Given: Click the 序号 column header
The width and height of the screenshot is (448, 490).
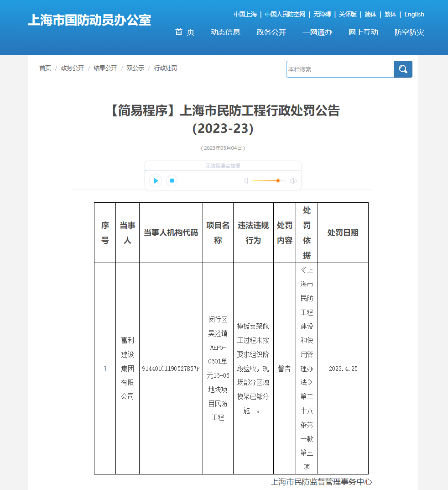Looking at the screenshot, I should (x=105, y=233).
